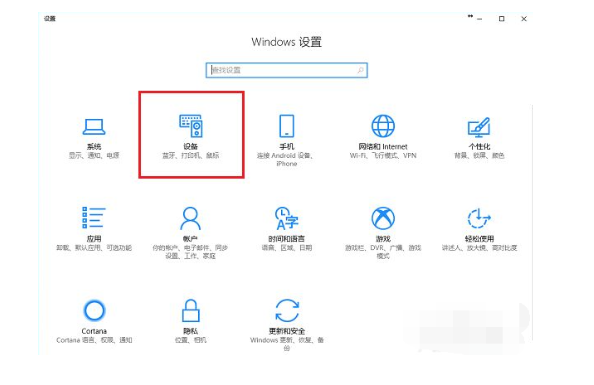
Task: Close the 设置 window
Action: (524, 19)
